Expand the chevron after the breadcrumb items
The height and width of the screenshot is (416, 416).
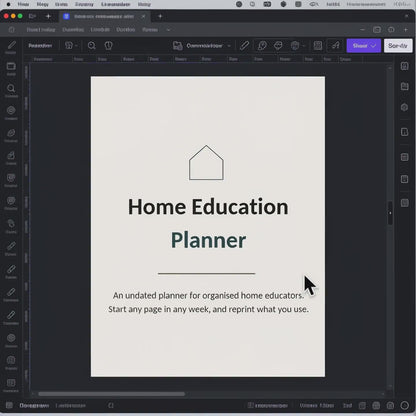tap(168, 30)
